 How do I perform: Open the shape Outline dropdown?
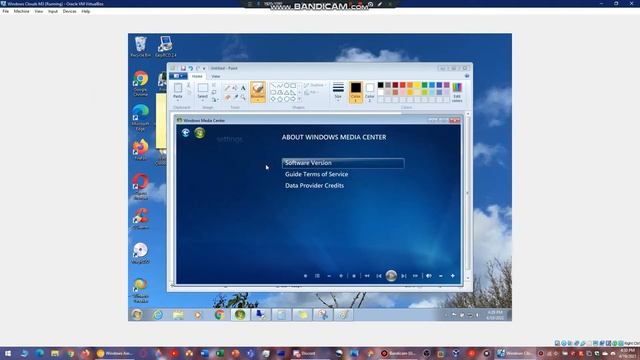tap(315, 85)
